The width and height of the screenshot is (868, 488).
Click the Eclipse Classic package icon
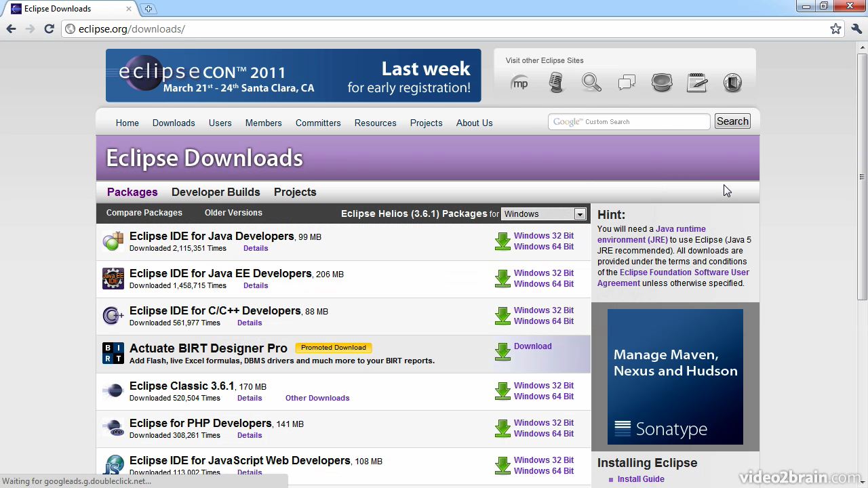click(113, 390)
